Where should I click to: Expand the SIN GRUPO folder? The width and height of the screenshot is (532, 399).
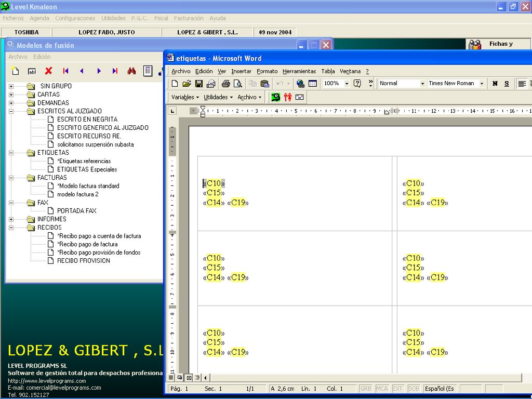11,87
